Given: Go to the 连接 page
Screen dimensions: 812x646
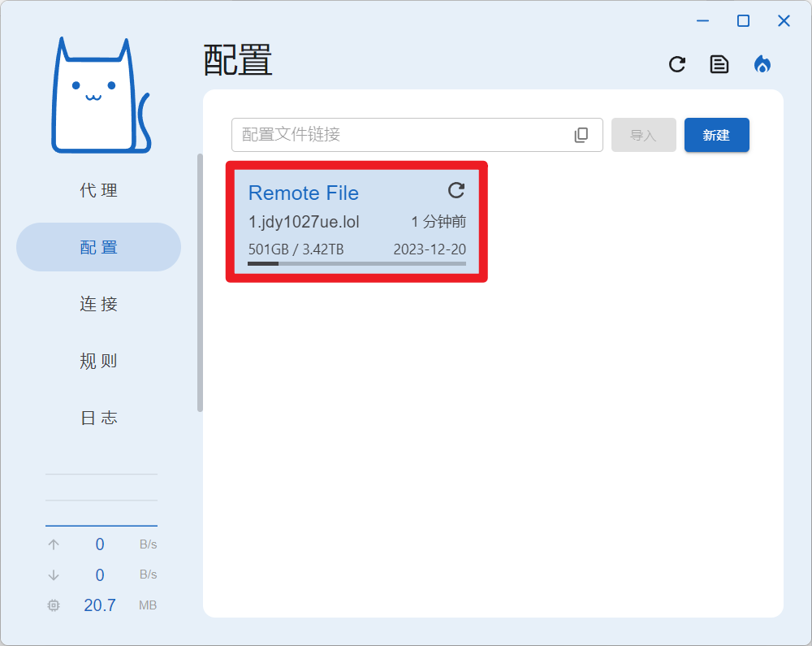Looking at the screenshot, I should pyautogui.click(x=98, y=304).
